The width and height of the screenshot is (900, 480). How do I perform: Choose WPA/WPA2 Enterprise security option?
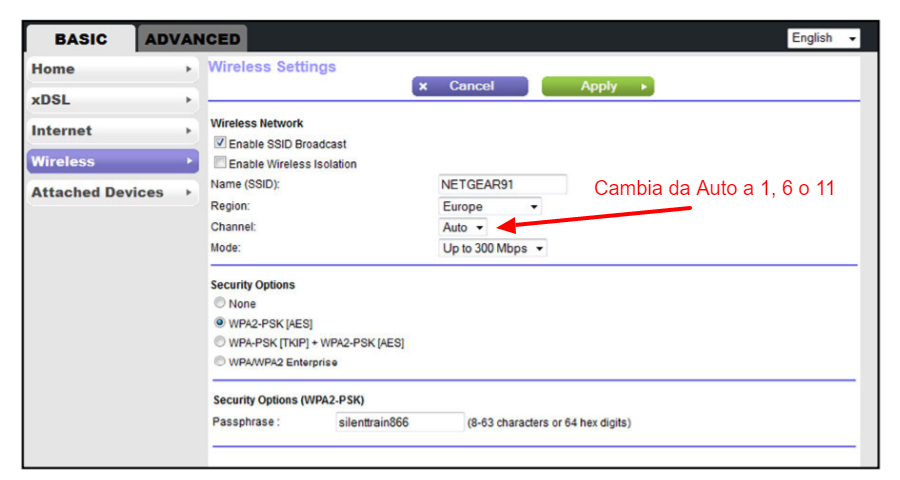pyautogui.click(x=219, y=362)
